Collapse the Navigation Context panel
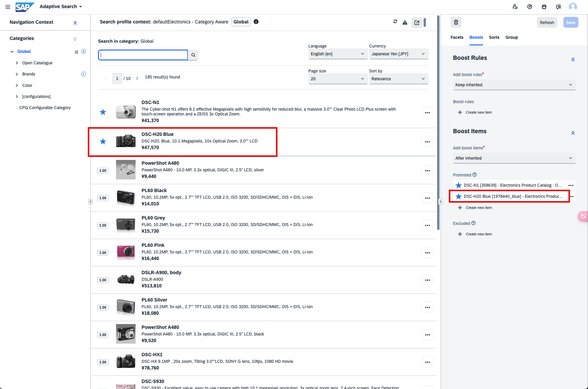 (75, 23)
